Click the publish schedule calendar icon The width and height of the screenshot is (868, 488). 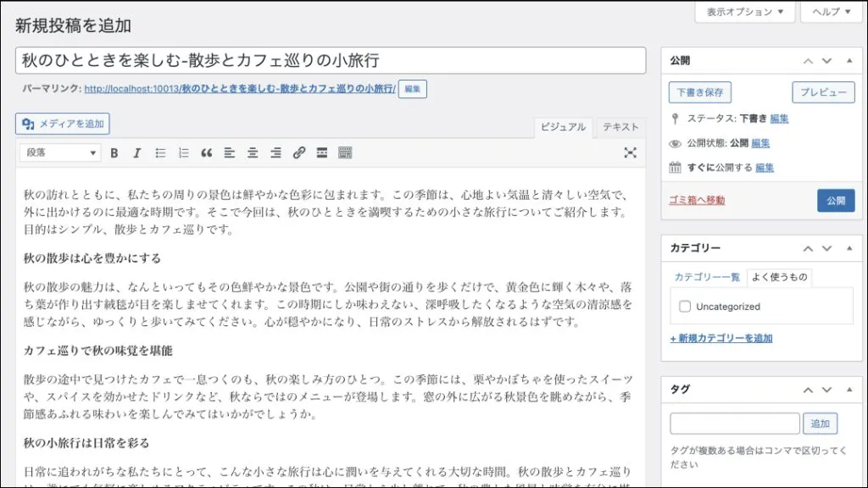point(675,167)
